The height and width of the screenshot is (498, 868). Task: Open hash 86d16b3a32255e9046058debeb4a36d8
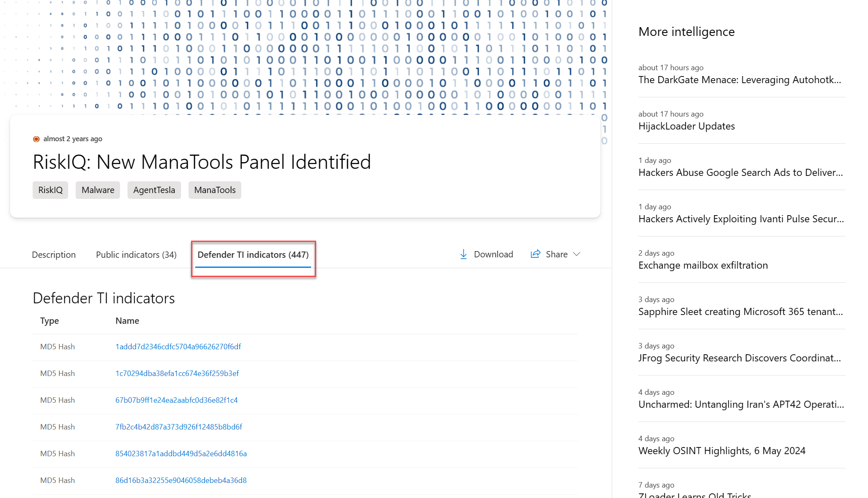point(181,480)
